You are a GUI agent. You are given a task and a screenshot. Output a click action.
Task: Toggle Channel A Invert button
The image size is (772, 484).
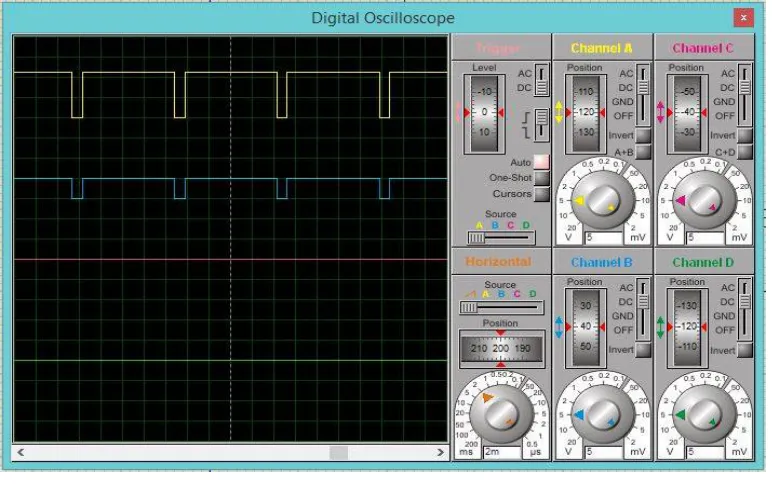(x=643, y=135)
